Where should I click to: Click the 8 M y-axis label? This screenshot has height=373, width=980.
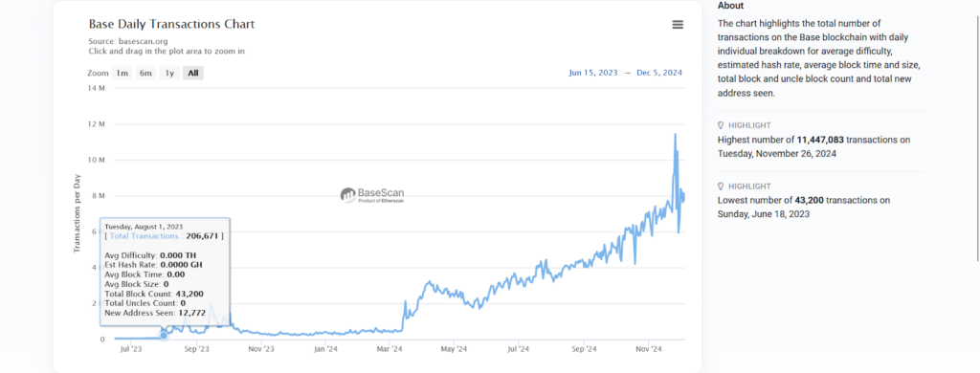pyautogui.click(x=99, y=196)
